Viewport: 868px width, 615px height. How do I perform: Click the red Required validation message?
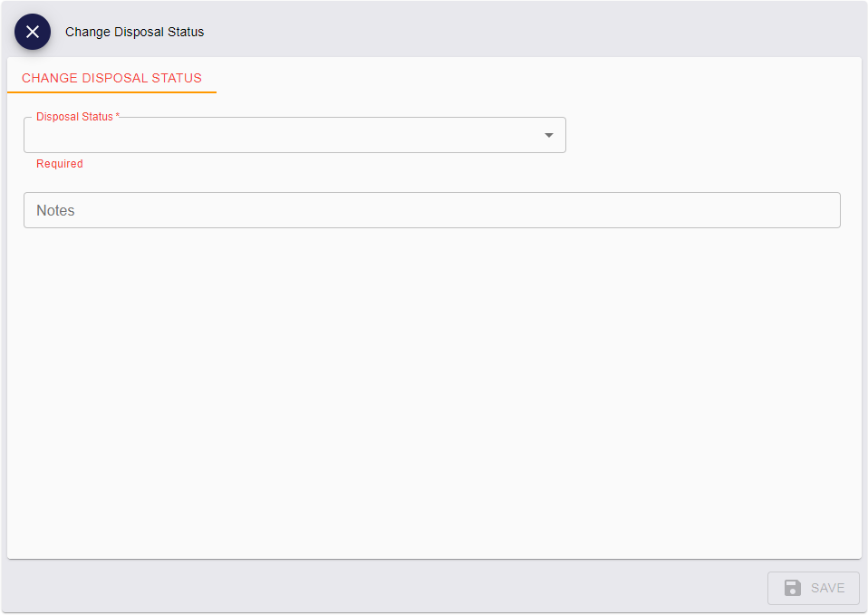pyautogui.click(x=60, y=164)
